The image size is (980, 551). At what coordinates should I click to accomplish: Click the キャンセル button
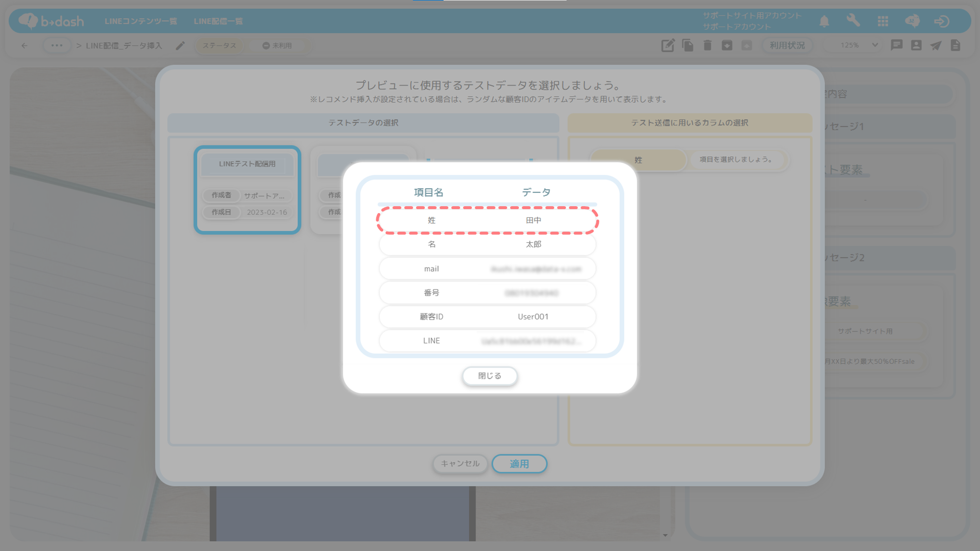pyautogui.click(x=460, y=464)
